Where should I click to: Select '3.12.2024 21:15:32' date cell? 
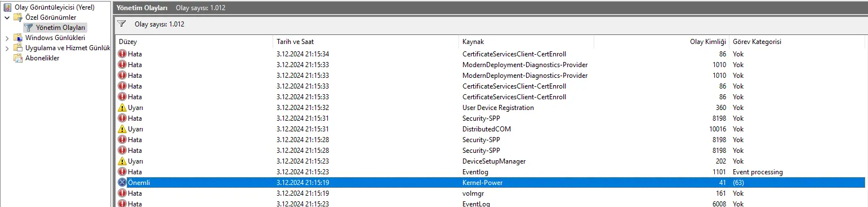(x=302, y=108)
